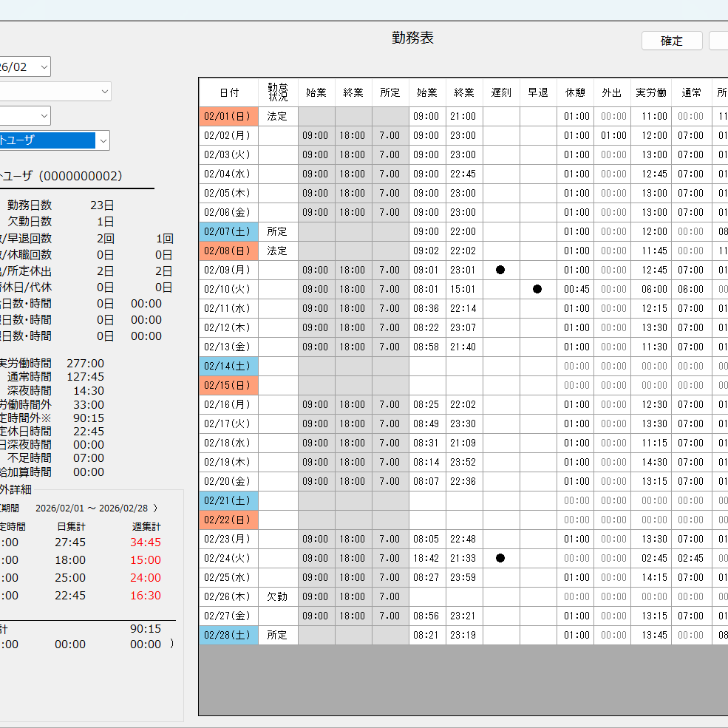This screenshot has height=728, width=728.
Task: Select the 02/01(日) date cell
Action: [x=228, y=116]
